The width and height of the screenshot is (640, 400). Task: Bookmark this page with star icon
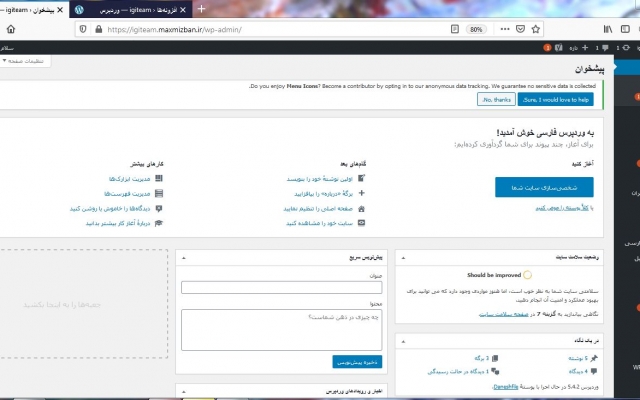click(x=536, y=29)
